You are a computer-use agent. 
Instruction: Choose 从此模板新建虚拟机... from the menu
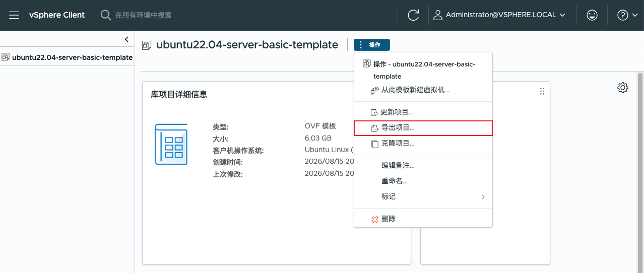coord(423,90)
